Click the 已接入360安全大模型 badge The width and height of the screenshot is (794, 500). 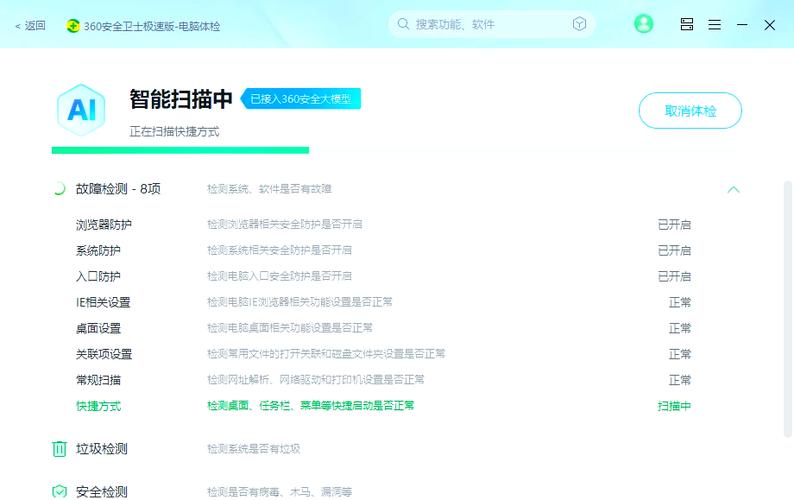301,98
